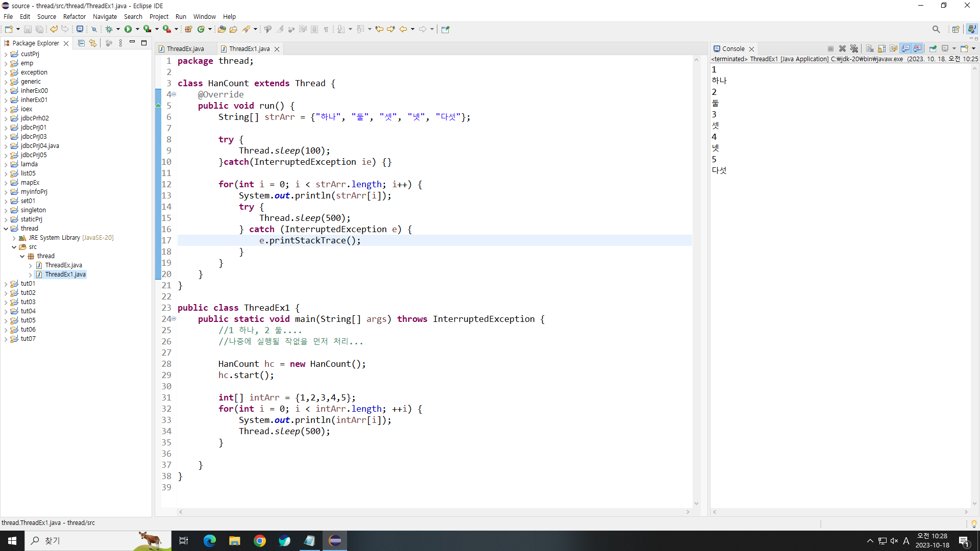Switch to the ThreadEx.java editor tab
980x551 pixels.
[185, 49]
